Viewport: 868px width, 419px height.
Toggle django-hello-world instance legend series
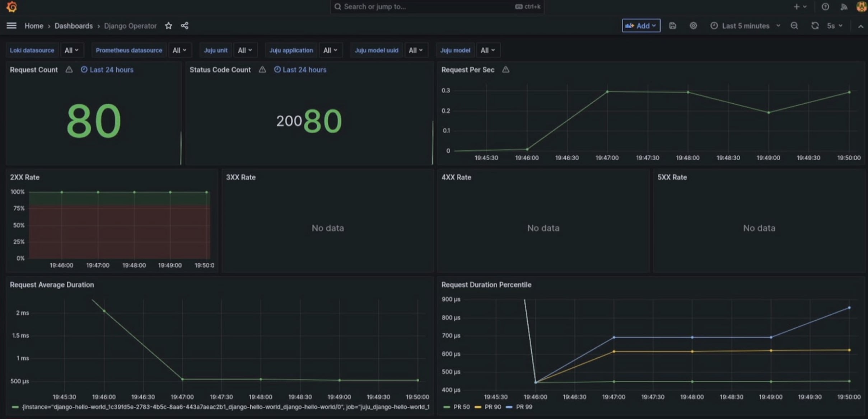coord(225,407)
